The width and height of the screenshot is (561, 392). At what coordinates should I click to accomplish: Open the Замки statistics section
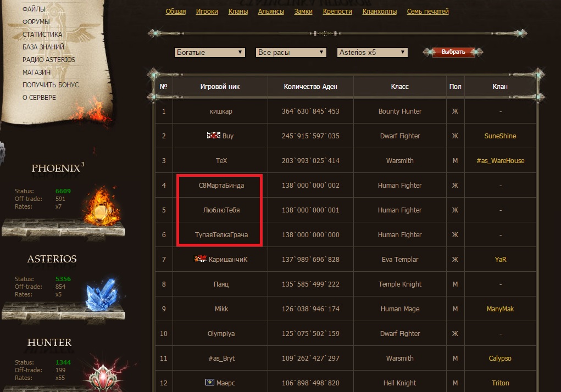click(x=303, y=12)
